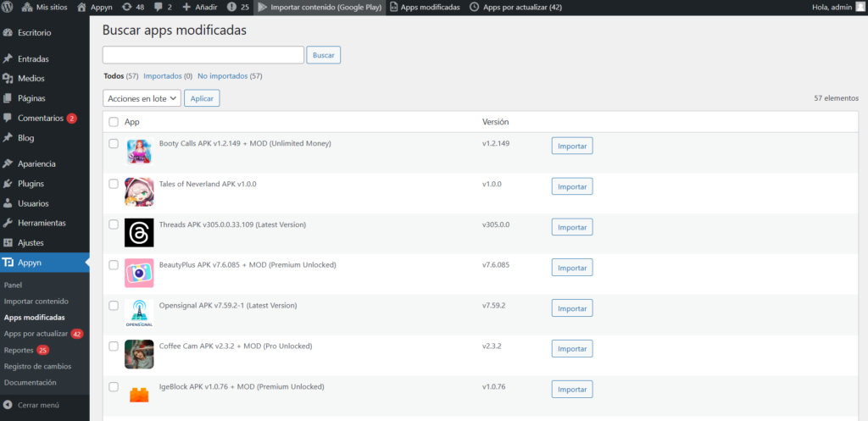Screen dimensions: 868x421
Task: Click the Herramientas wrench icon
Action: [8, 223]
